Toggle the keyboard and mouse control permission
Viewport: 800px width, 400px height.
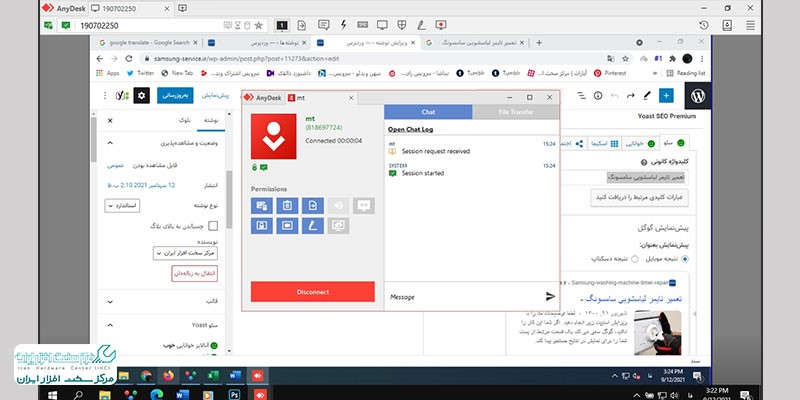262,206
